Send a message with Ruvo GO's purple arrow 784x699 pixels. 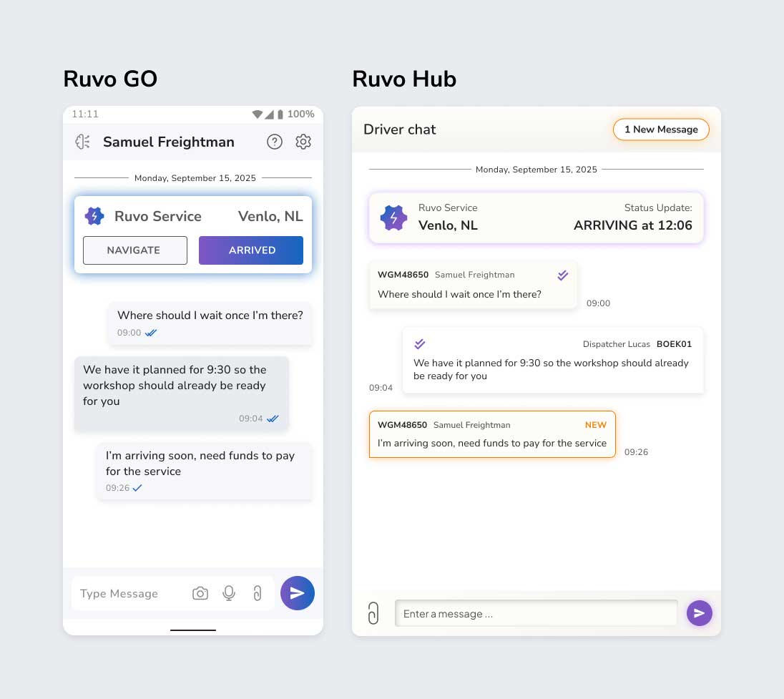(298, 593)
